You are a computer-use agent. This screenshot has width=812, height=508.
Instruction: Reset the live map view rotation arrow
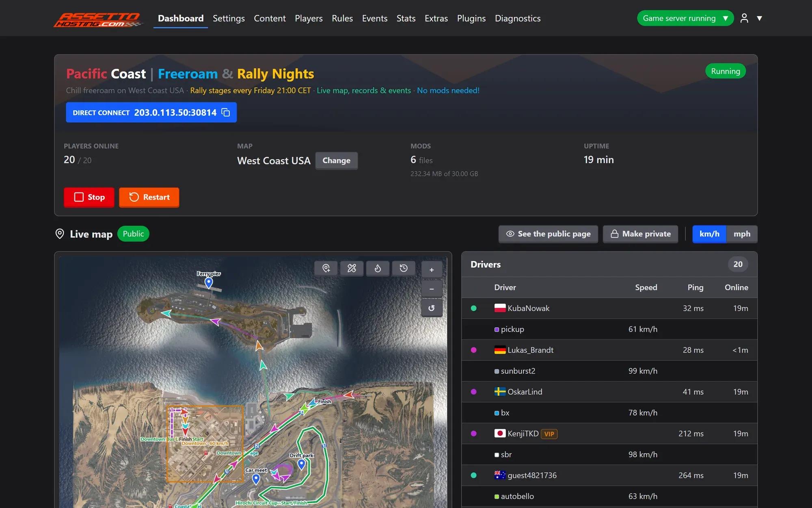coord(432,308)
